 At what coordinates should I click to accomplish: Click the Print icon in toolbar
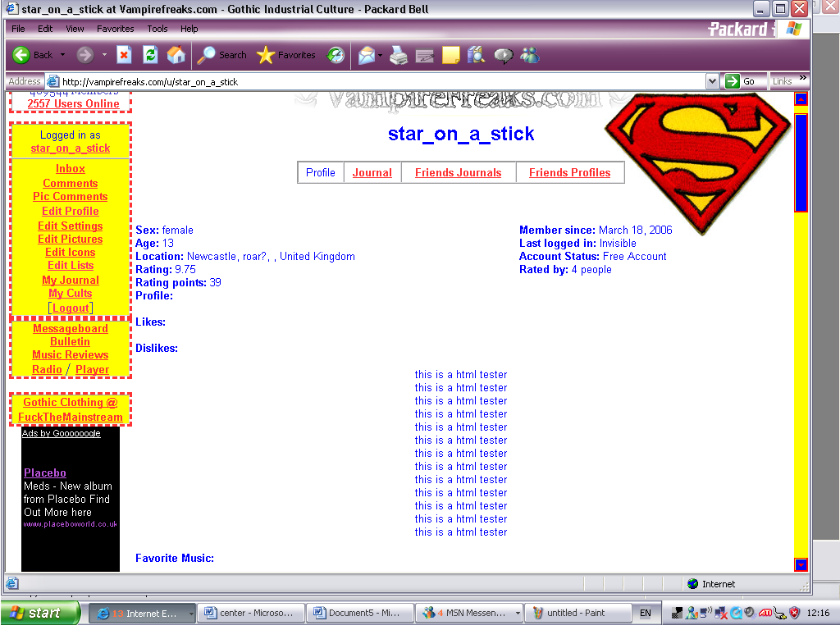pyautogui.click(x=399, y=55)
